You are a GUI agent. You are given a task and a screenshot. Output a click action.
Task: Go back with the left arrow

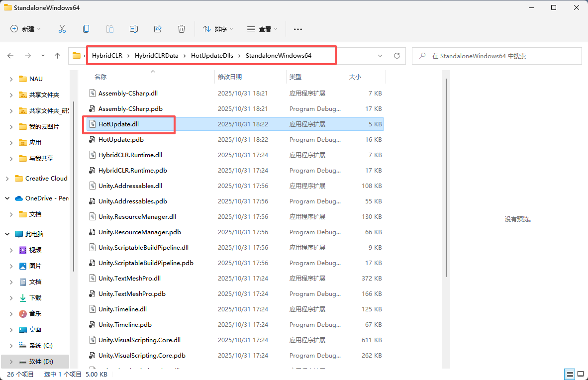pos(10,56)
